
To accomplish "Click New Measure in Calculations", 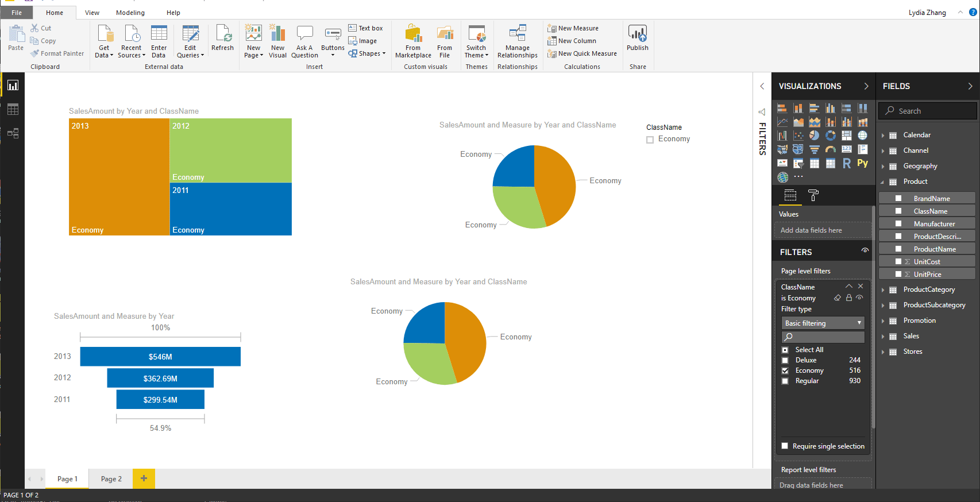I will point(573,28).
